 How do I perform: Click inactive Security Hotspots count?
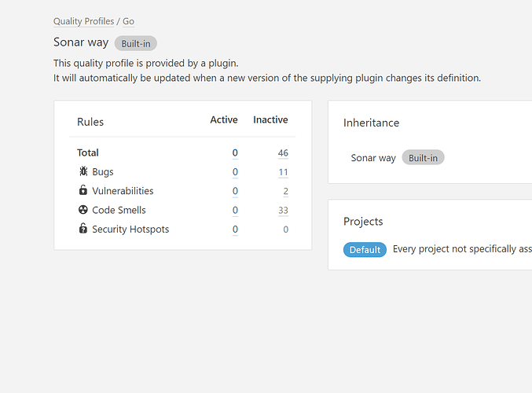(x=285, y=230)
